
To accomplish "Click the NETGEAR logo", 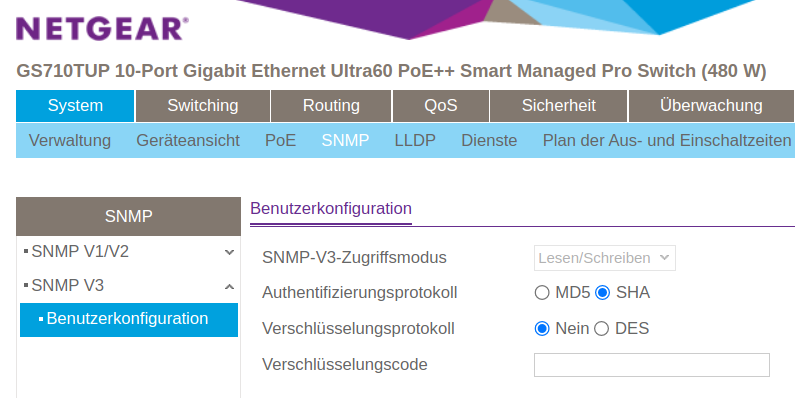I will [x=102, y=29].
